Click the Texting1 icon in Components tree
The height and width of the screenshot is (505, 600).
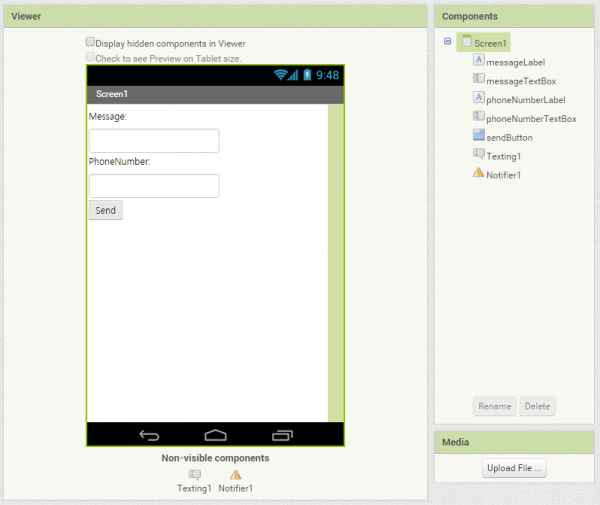coord(478,154)
